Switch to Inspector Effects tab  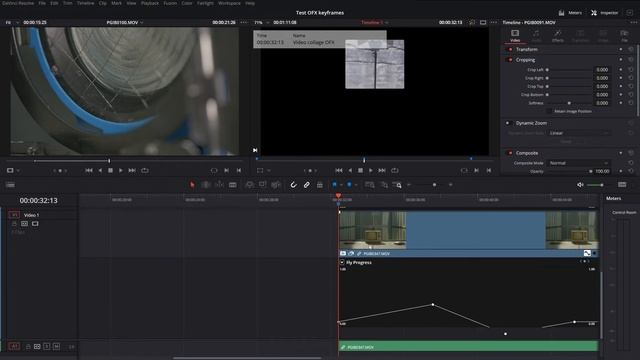pyautogui.click(x=558, y=36)
